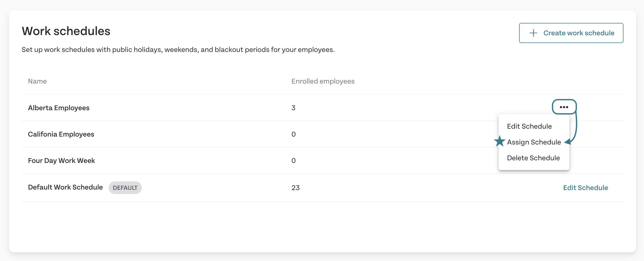Click the star icon beside Assign Schedule
Image resolution: width=644 pixels, height=261 pixels.
click(500, 141)
